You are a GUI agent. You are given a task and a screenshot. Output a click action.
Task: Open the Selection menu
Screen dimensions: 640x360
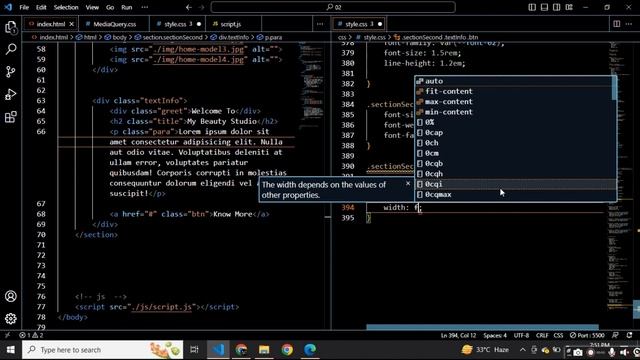click(66, 7)
